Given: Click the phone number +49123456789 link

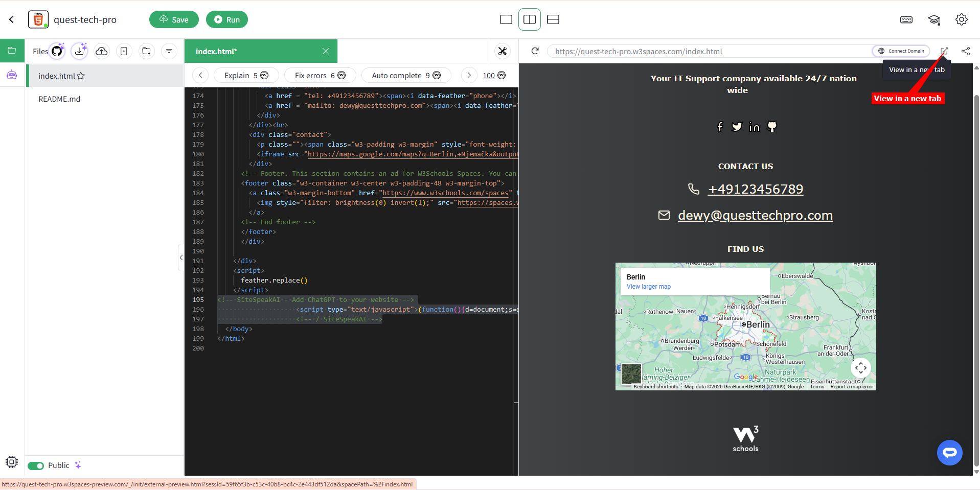Looking at the screenshot, I should [x=756, y=189].
